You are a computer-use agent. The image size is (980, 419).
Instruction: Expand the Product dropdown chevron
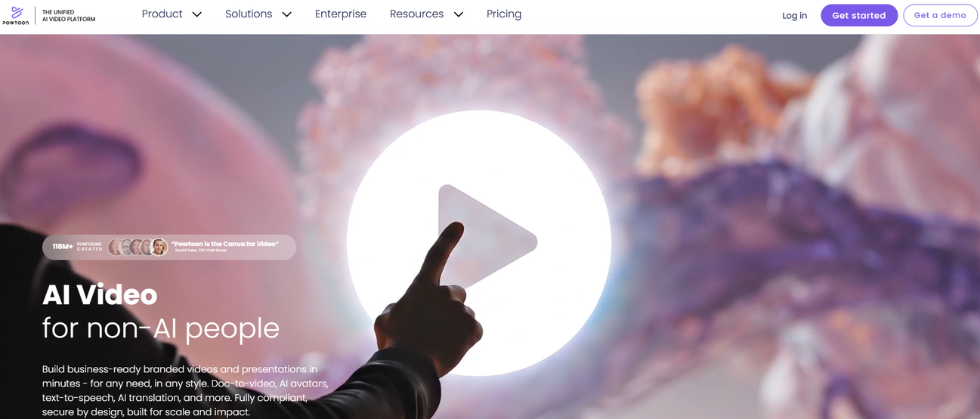click(197, 15)
